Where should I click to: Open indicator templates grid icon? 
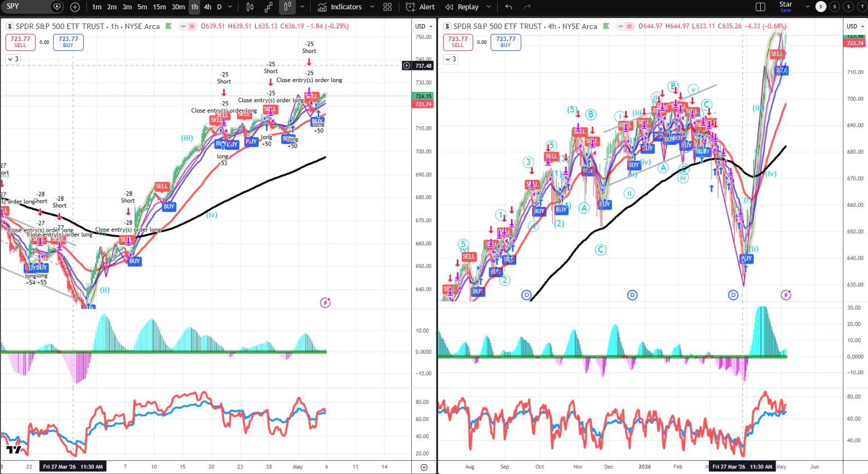(x=388, y=7)
